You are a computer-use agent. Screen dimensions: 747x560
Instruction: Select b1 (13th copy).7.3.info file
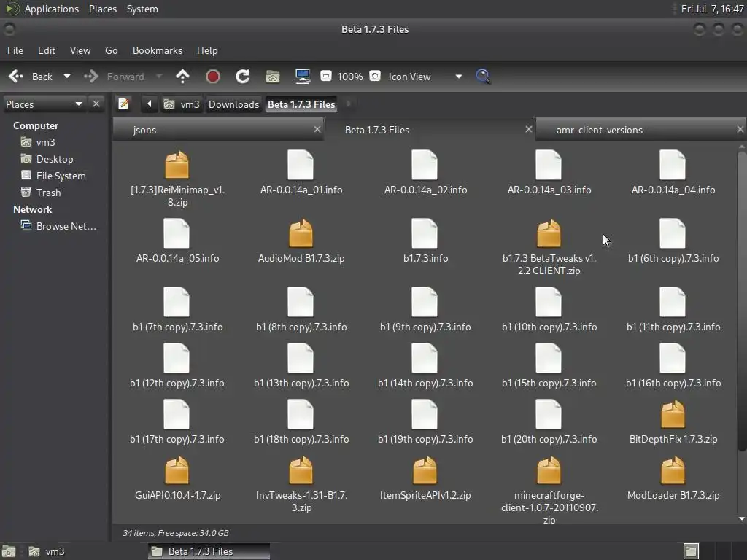click(301, 358)
